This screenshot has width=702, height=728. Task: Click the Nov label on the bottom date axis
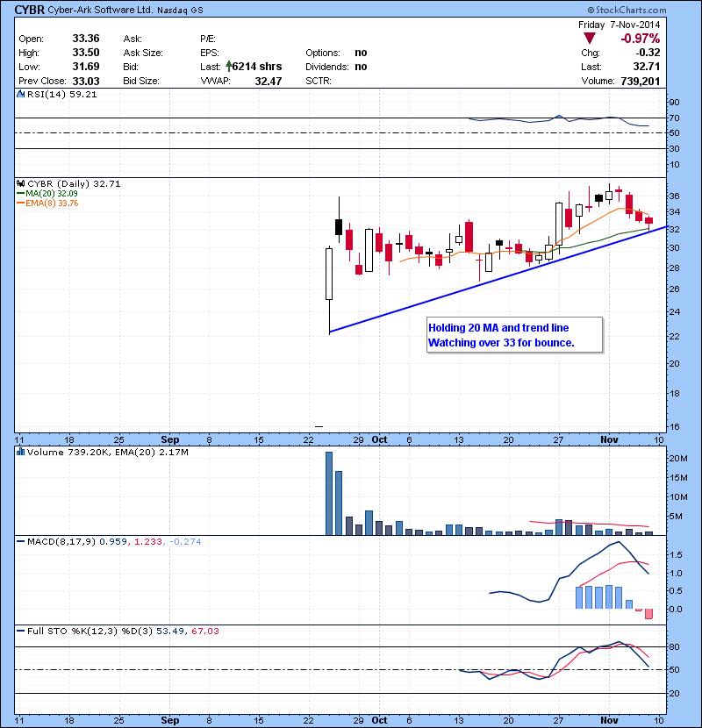(x=609, y=720)
